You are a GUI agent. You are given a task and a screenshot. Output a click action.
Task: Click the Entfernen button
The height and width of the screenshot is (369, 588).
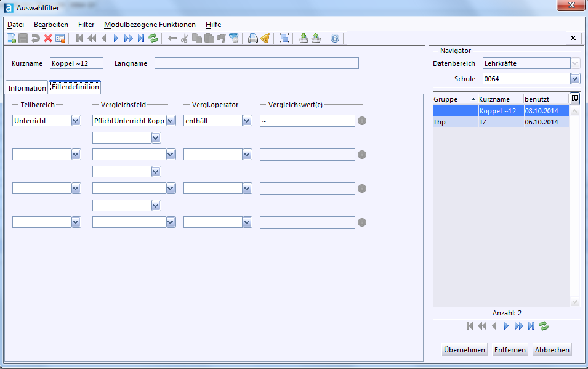click(x=510, y=350)
